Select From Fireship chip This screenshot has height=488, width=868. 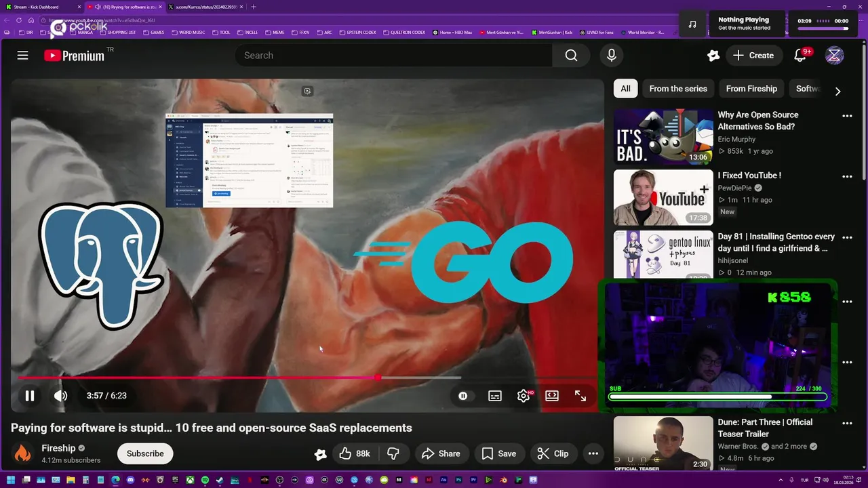pos(751,89)
